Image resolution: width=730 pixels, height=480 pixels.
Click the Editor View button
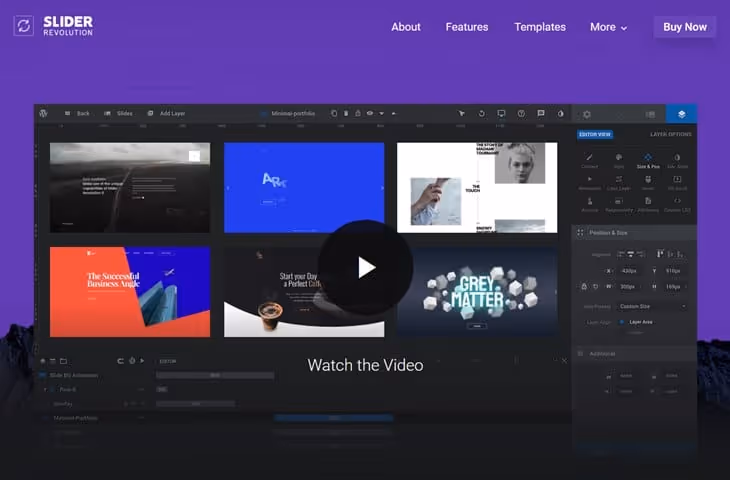595,134
